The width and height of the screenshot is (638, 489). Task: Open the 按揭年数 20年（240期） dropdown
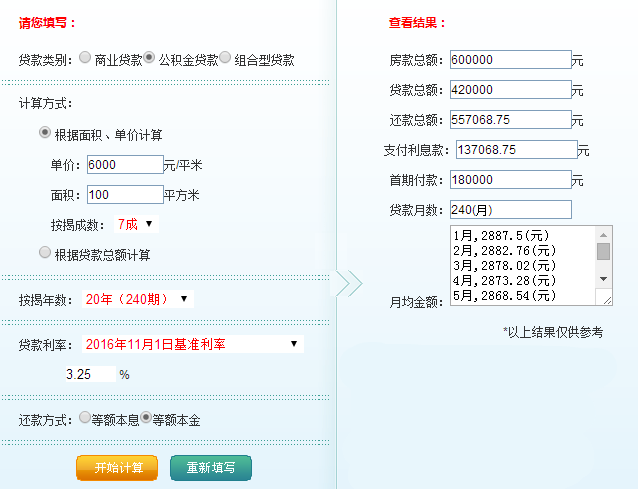click(138, 299)
